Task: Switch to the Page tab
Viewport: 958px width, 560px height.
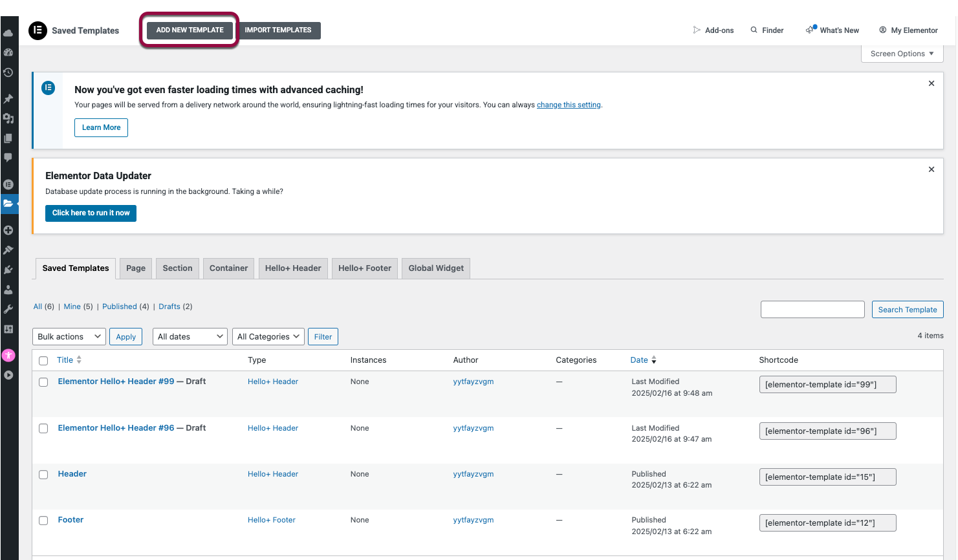Action: click(136, 268)
